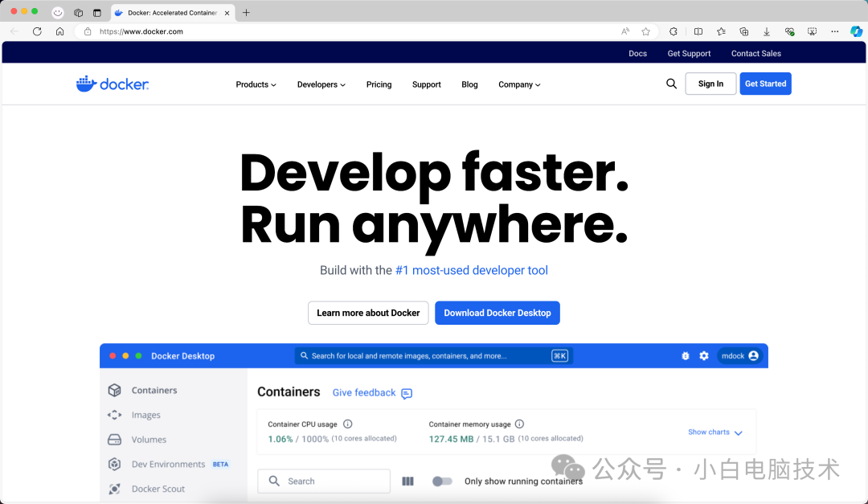Click the Get Started button
The image size is (868, 504).
(x=765, y=84)
